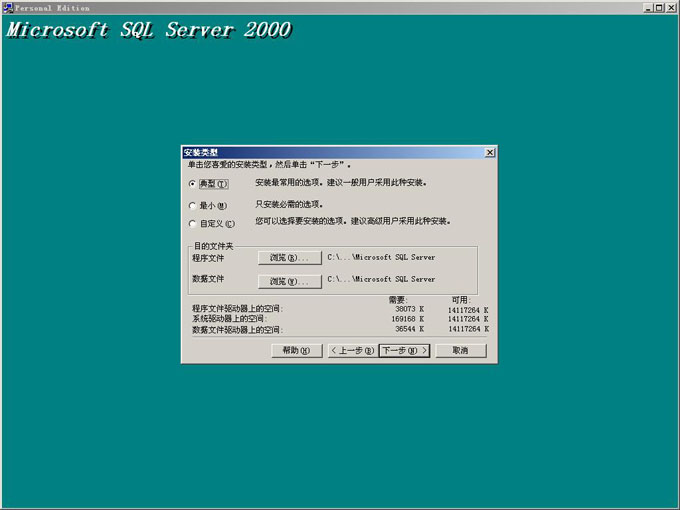Go back with 上一步 button

(352, 350)
